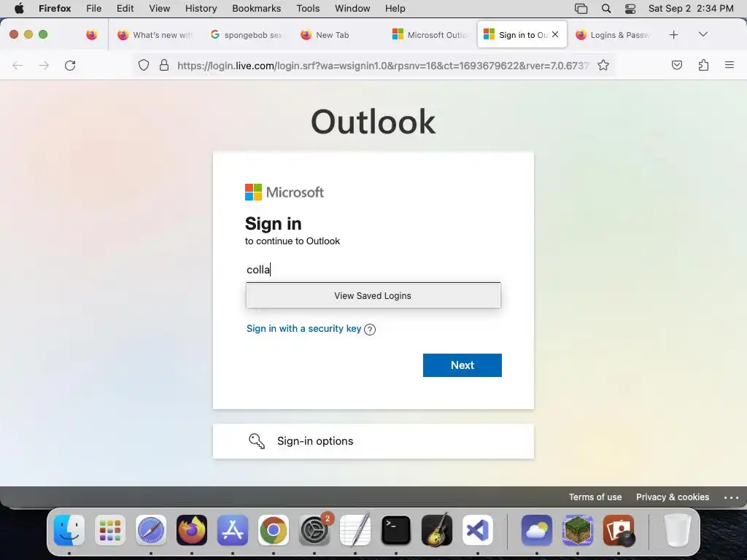Viewport: 747px width, 560px height.
Task: Open Sign-in options
Action: 373,441
